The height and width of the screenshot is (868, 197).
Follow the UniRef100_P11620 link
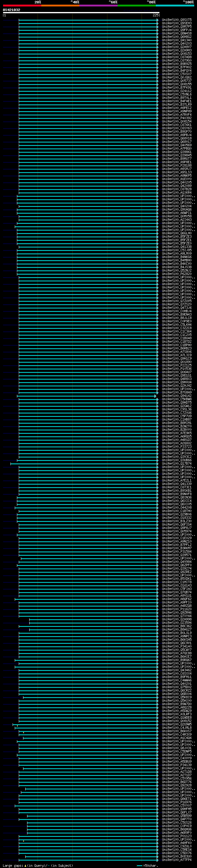click(x=177, y=609)
